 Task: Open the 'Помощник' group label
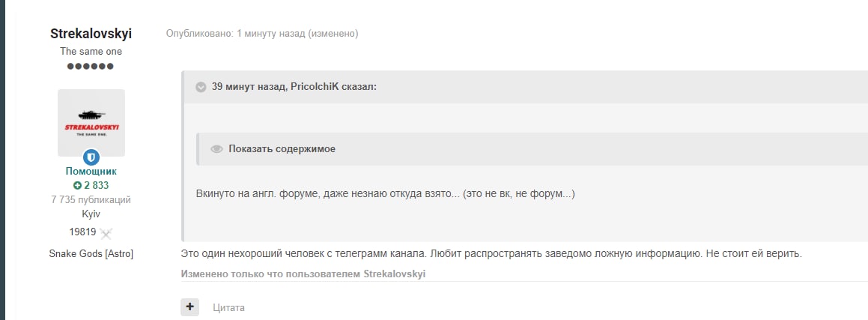pyautogui.click(x=91, y=172)
